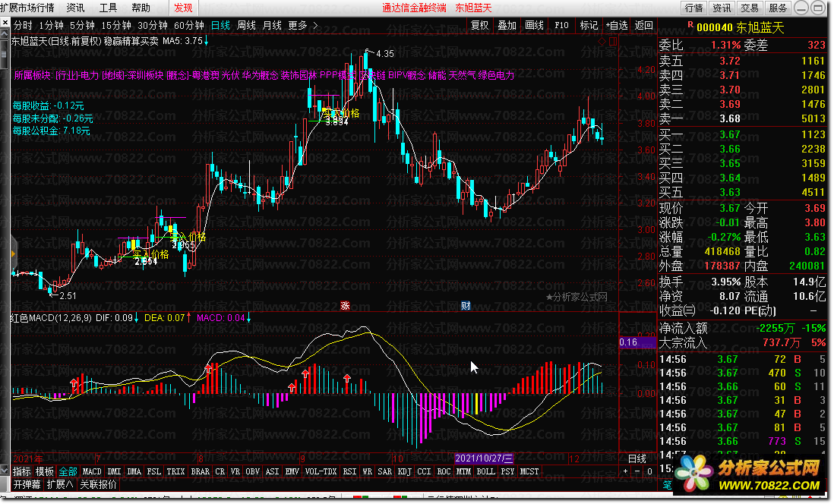Screen dimensions: 834x504
Task: Switch to the 60分钟 period
Action: (189, 25)
